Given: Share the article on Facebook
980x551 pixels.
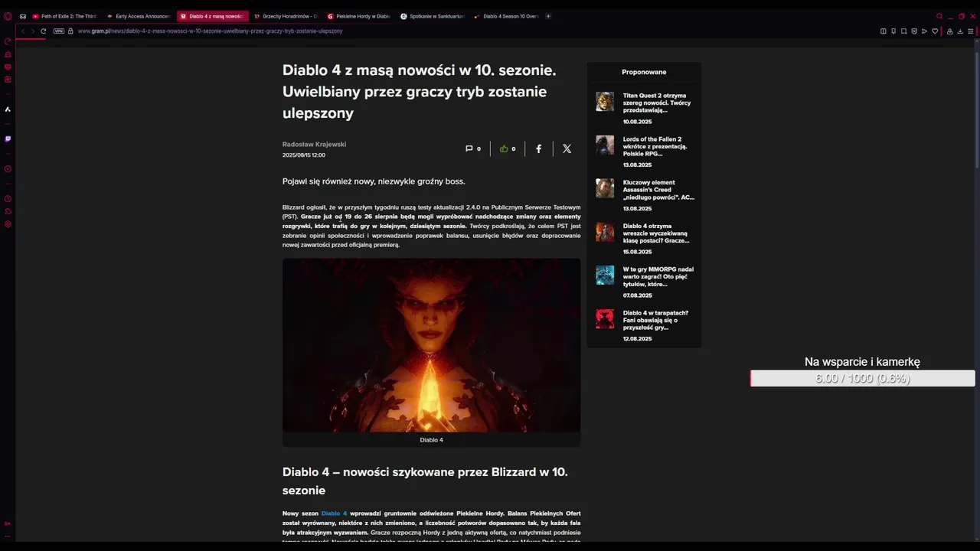Looking at the screenshot, I should point(538,148).
